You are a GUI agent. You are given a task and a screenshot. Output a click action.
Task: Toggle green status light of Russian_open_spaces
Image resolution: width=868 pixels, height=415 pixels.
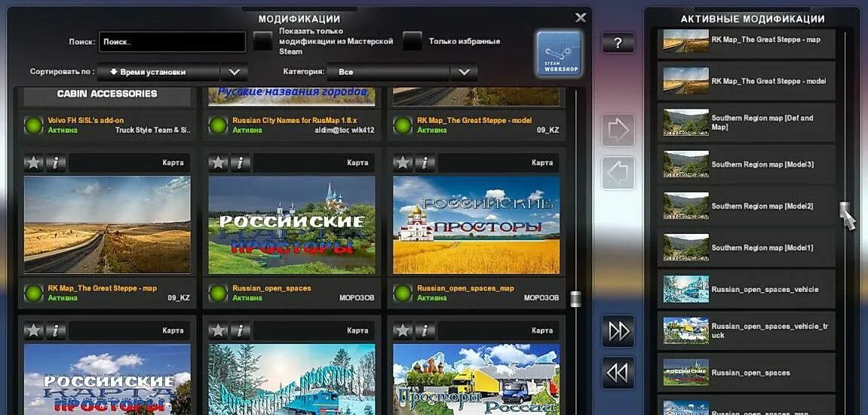(x=218, y=293)
